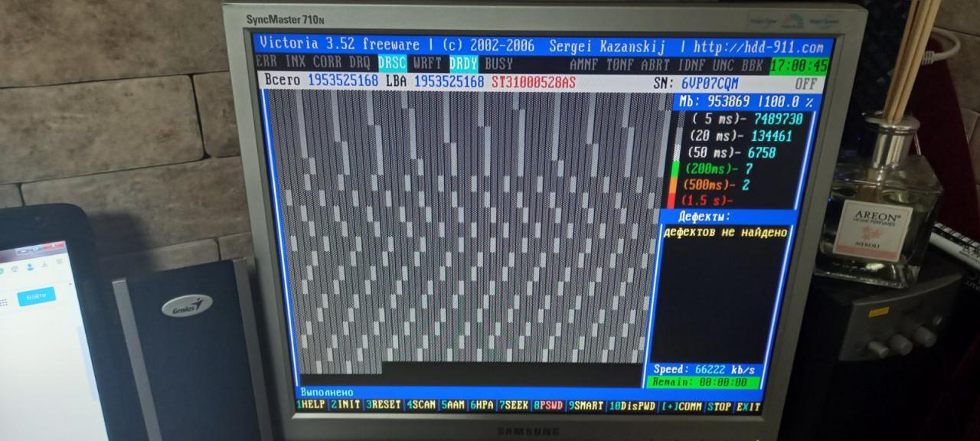Click the red 8PSWD item
Viewport: 980px width, 441px height.
(x=548, y=406)
